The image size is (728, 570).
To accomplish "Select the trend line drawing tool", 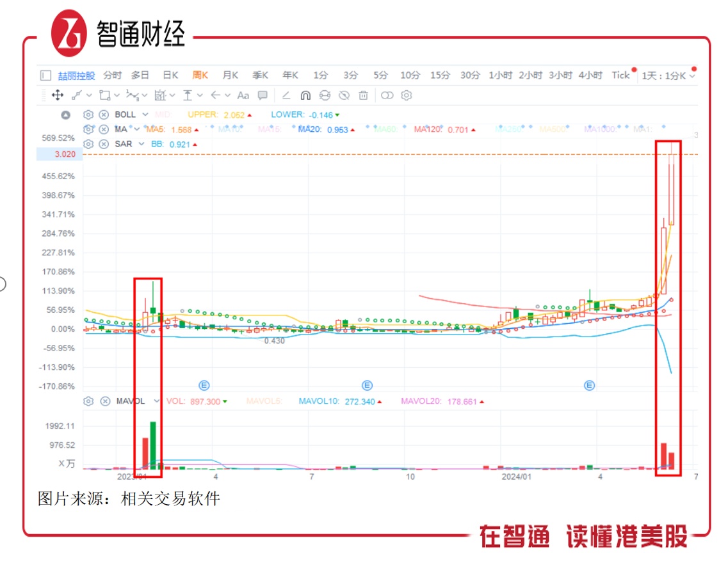I will pos(77,95).
